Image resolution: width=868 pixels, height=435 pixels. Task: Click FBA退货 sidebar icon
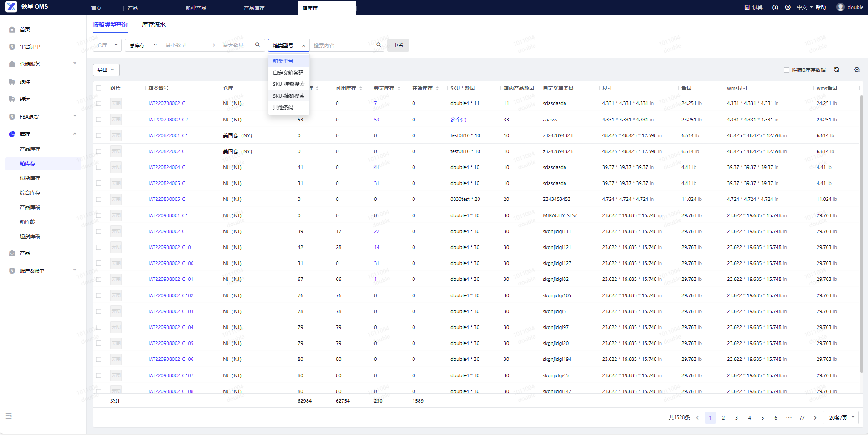coord(12,117)
